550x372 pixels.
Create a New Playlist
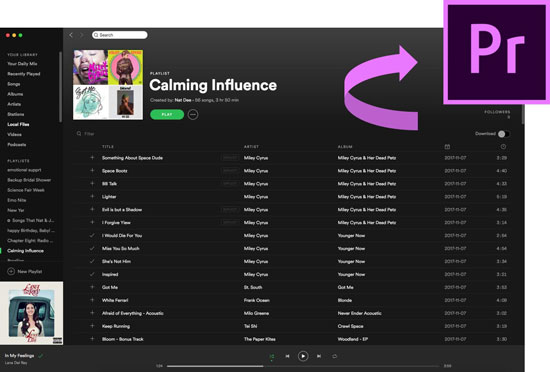(25, 271)
